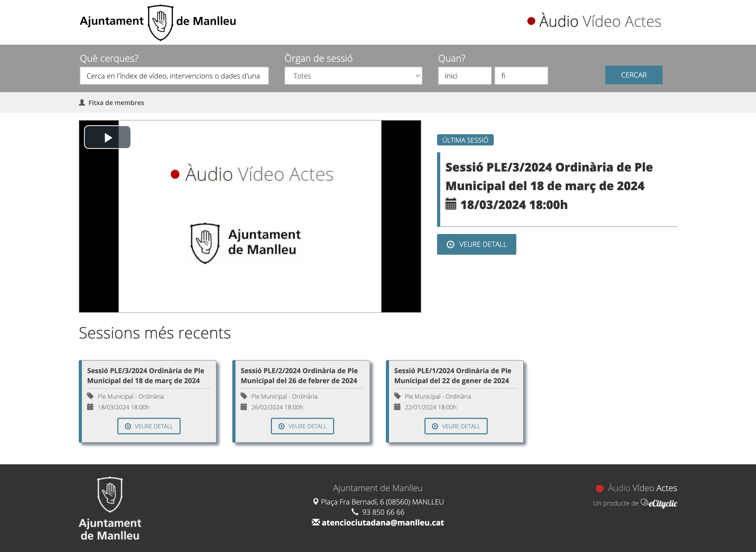Click the calendar icon beside 18/03/2024 in card

click(x=90, y=407)
